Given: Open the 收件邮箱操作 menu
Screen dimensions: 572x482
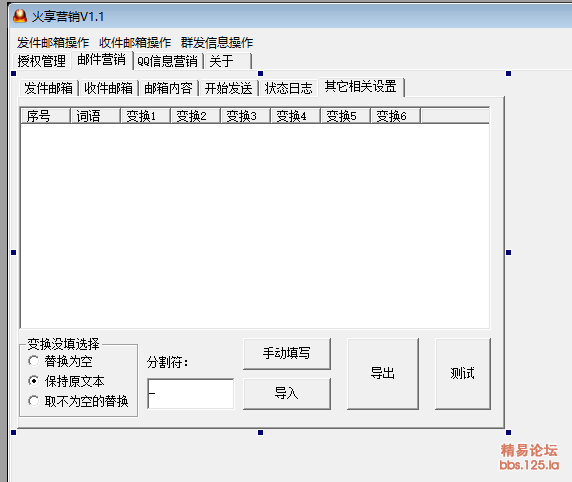Looking at the screenshot, I should click(x=135, y=43).
